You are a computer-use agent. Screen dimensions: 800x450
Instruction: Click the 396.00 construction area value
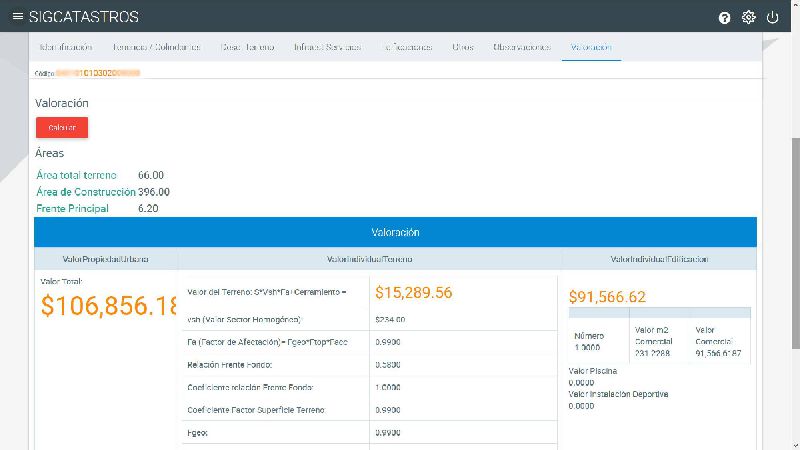[x=154, y=192]
